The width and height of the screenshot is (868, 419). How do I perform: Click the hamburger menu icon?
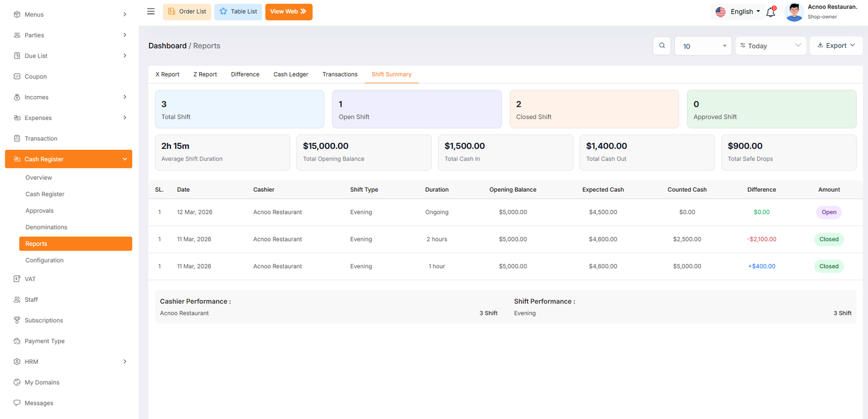(x=151, y=11)
